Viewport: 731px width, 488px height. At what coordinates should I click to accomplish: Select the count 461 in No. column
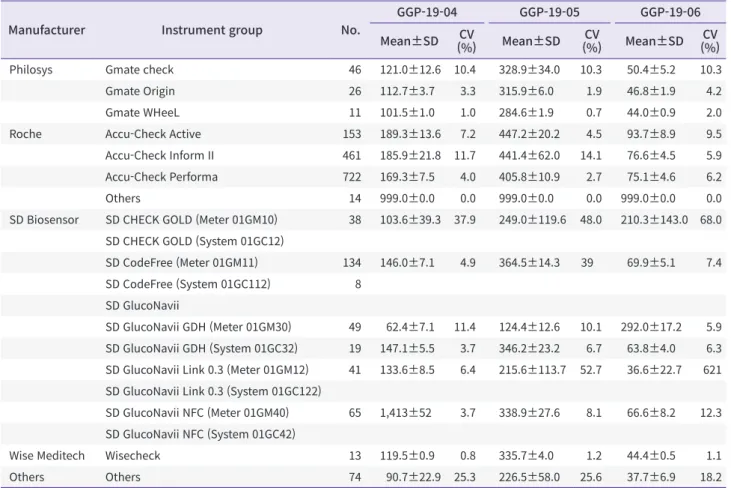click(x=352, y=156)
